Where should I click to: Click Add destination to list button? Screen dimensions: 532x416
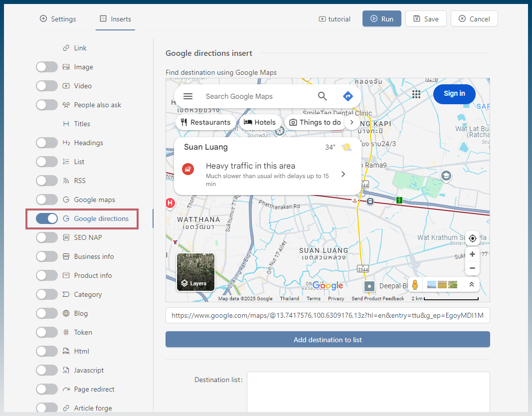pyautogui.click(x=328, y=339)
